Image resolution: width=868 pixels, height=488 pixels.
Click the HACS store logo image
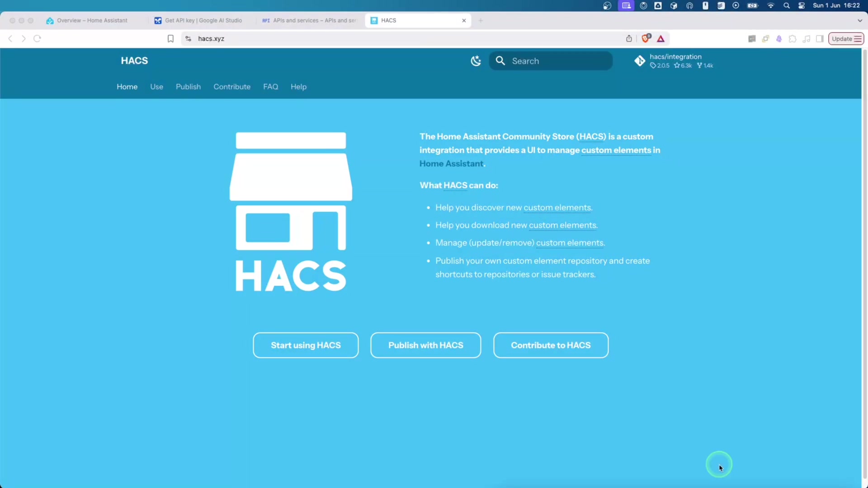click(x=291, y=211)
